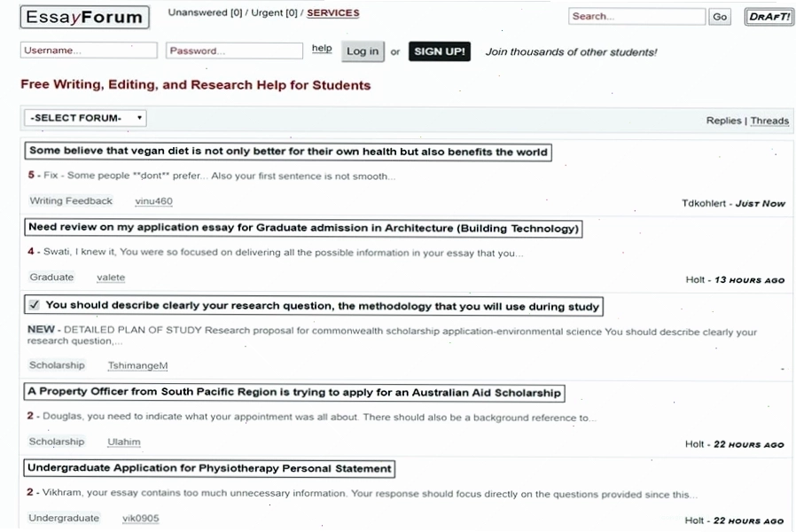Screen dimensions: 796x532
Task: Visit user vik0905's profile
Action: [x=141, y=519]
